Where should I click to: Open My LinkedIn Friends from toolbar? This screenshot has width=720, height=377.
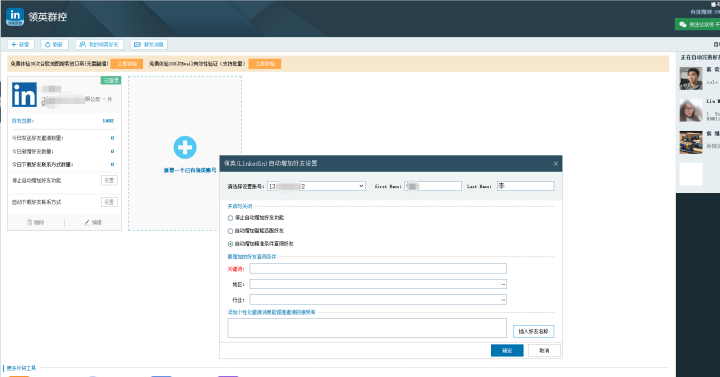tap(99, 45)
